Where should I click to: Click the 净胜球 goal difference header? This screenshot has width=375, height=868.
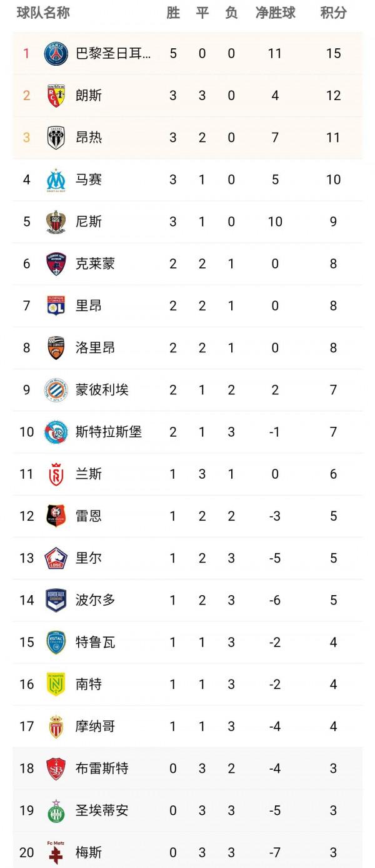click(275, 13)
